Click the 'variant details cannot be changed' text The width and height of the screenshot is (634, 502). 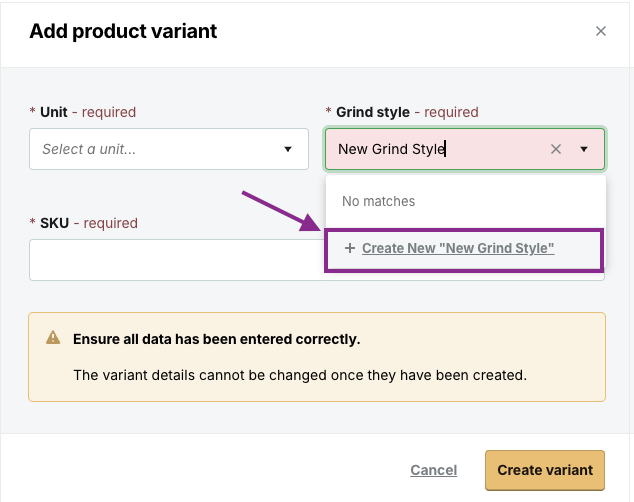tap(300, 375)
